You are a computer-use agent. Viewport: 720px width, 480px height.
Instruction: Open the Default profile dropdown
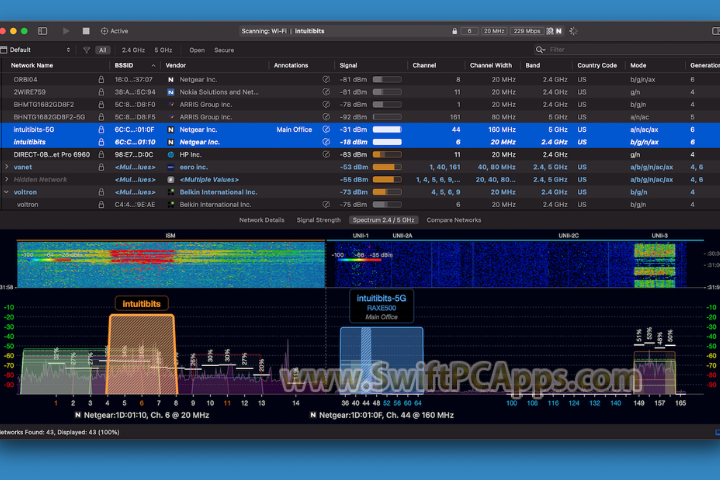tap(36, 50)
